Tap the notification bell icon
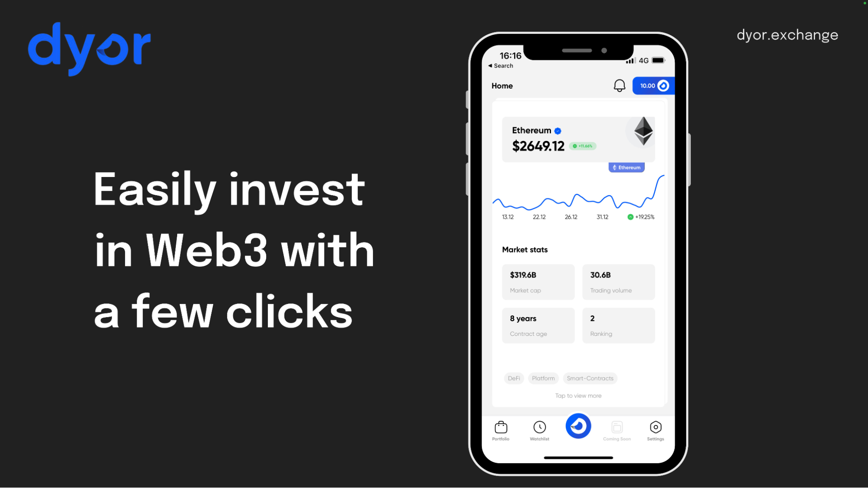The width and height of the screenshot is (868, 488). coord(619,86)
